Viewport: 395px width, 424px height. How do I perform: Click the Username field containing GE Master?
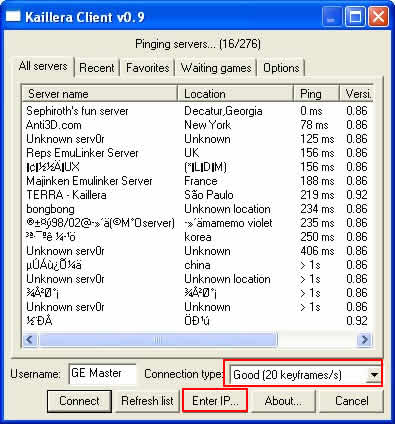[102, 374]
